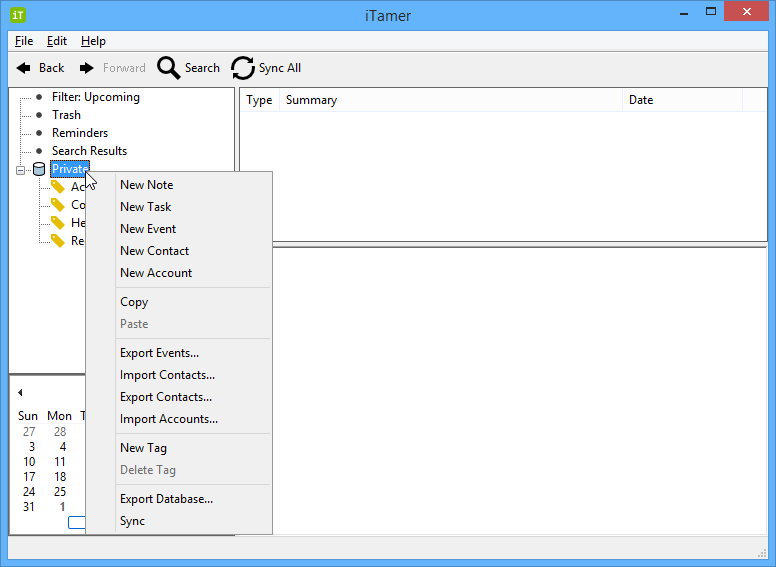The height and width of the screenshot is (567, 776).
Task: Collapse the Private database tree node
Action: point(21,170)
